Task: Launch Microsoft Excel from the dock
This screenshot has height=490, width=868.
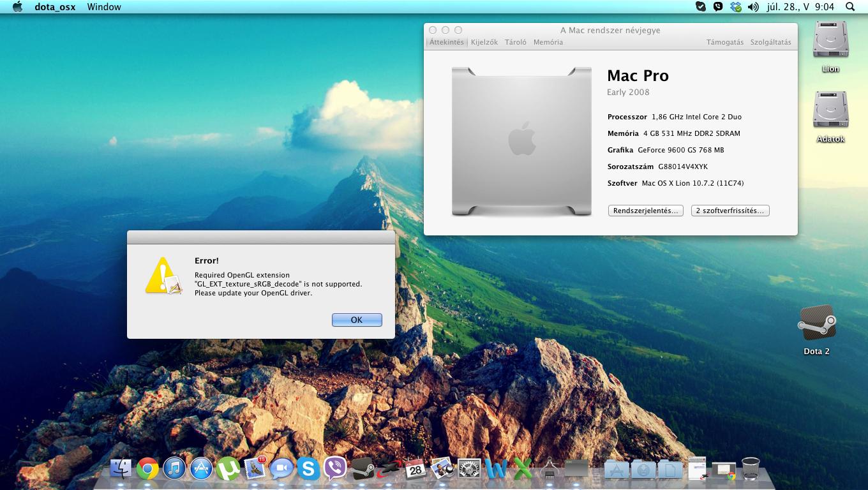Action: (523, 469)
